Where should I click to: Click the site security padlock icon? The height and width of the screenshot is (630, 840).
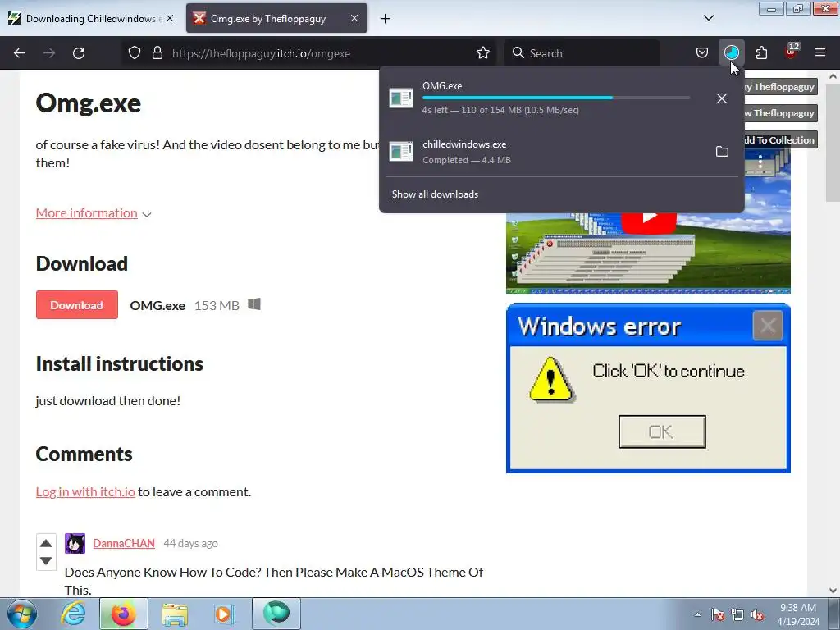[x=157, y=52]
